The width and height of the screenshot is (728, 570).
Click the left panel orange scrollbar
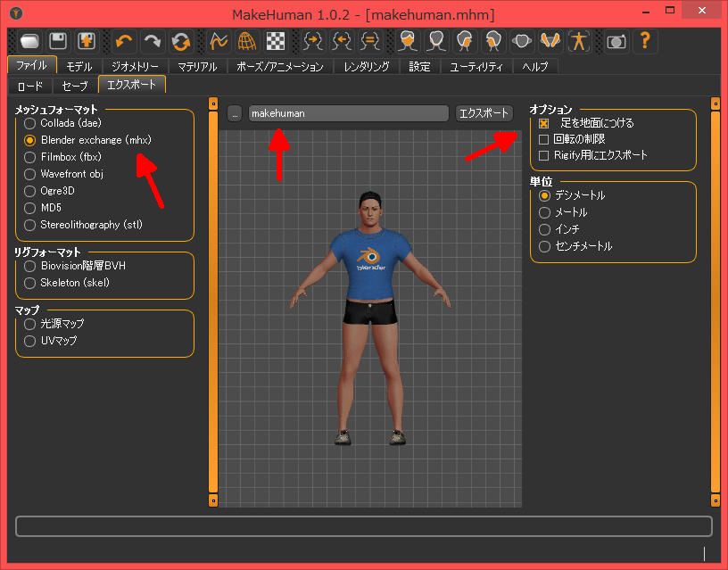(x=213, y=302)
